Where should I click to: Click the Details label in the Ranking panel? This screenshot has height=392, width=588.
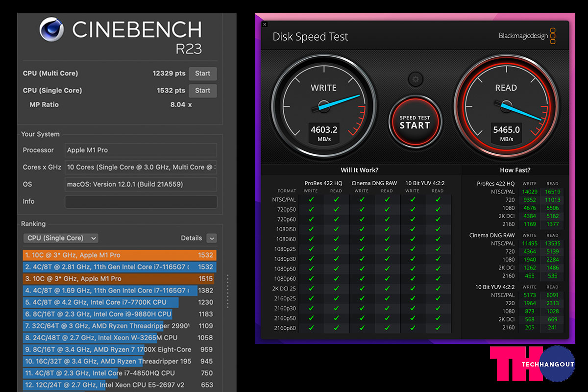tap(191, 238)
